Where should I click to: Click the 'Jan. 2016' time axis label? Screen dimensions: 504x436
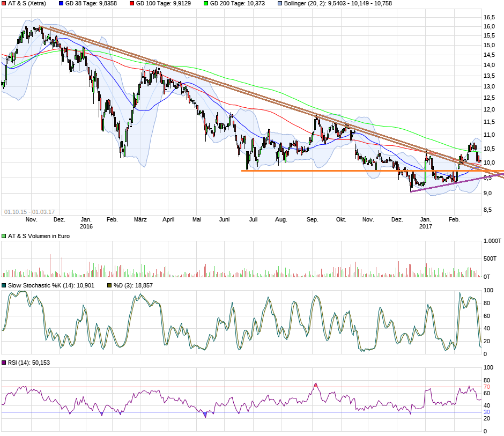[86, 223]
